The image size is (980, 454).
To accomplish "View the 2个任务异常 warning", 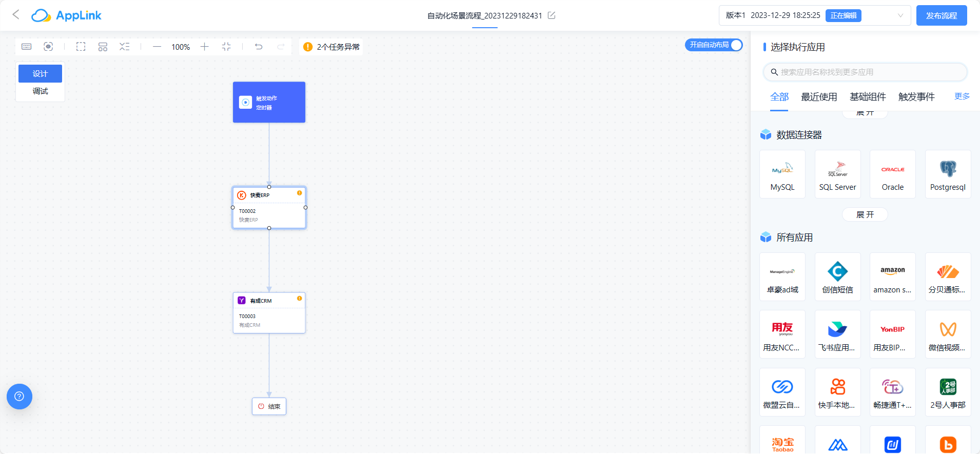I will pyautogui.click(x=331, y=47).
